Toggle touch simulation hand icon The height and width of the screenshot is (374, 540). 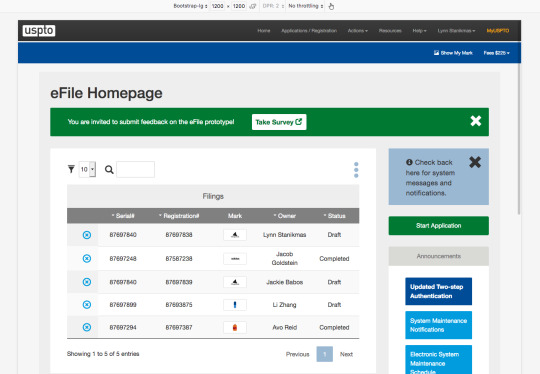(x=331, y=6)
